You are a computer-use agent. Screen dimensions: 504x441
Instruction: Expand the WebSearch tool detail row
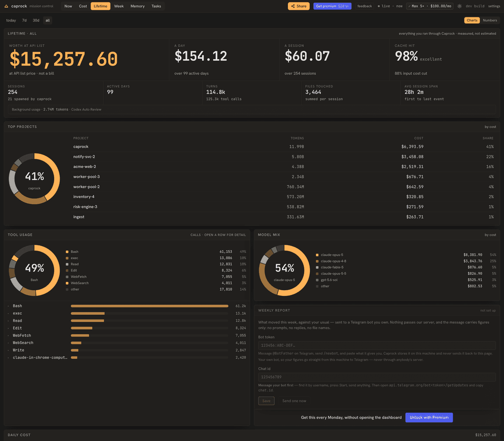pyautogui.click(x=127, y=343)
